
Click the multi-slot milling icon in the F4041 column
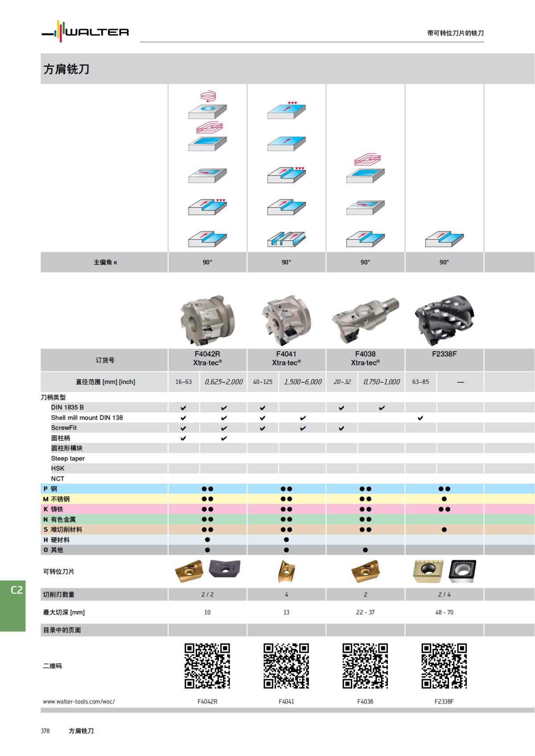click(286, 239)
